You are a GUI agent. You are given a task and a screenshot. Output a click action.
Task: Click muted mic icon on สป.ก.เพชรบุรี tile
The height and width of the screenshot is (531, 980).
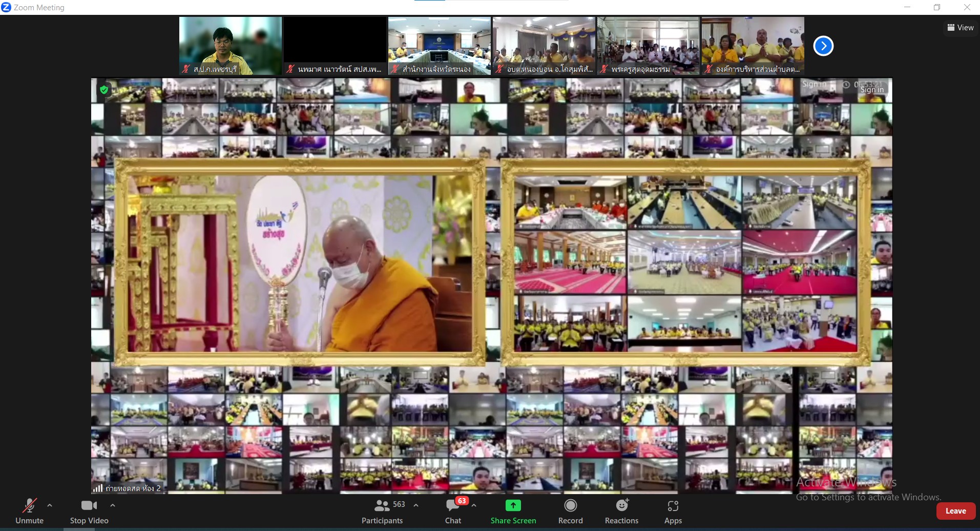pos(186,69)
